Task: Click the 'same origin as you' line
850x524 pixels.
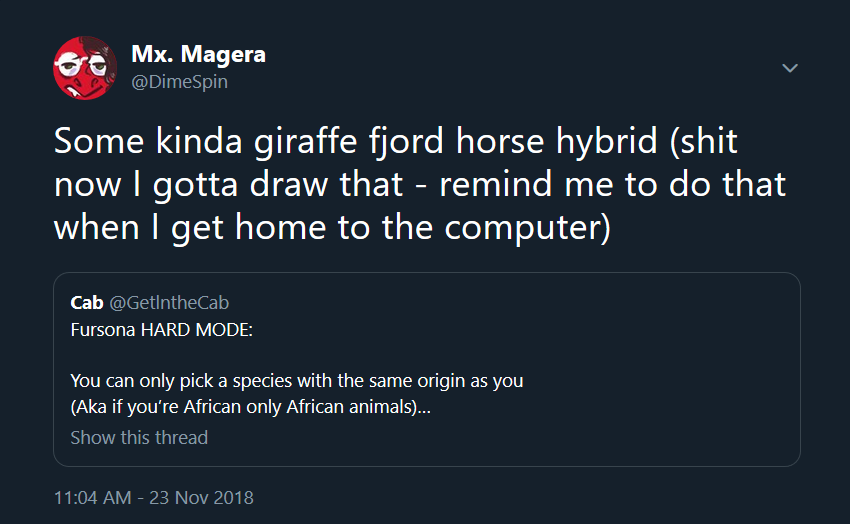Action: (297, 380)
